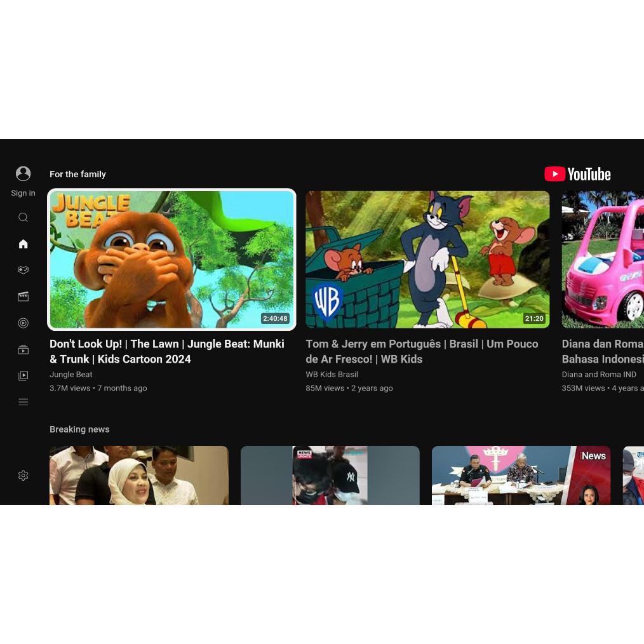
Task: Open Search from the sidebar magnifier icon
Action: (23, 217)
